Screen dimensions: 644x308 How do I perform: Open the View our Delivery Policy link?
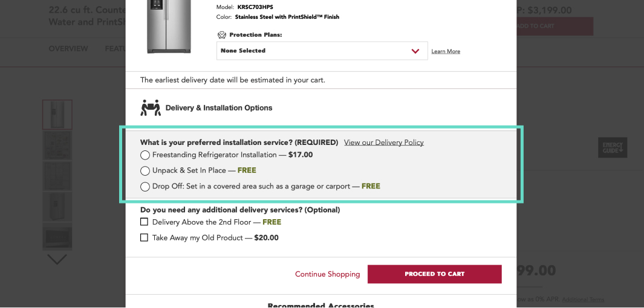[x=383, y=143]
